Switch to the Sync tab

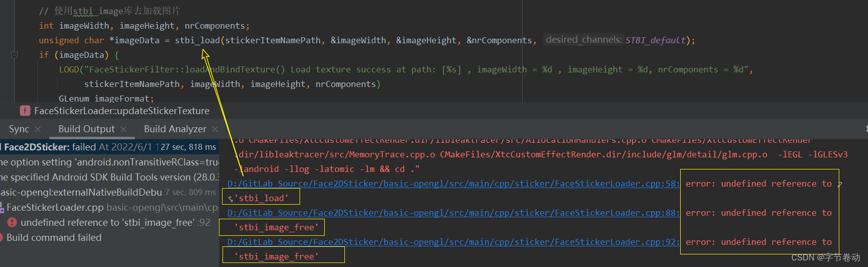click(19, 129)
